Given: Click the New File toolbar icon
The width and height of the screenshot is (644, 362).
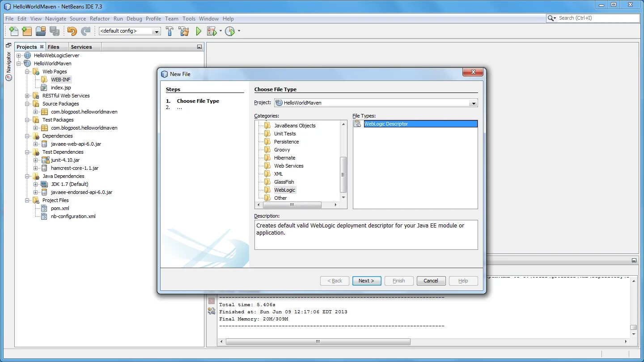Looking at the screenshot, I should click(x=14, y=31).
